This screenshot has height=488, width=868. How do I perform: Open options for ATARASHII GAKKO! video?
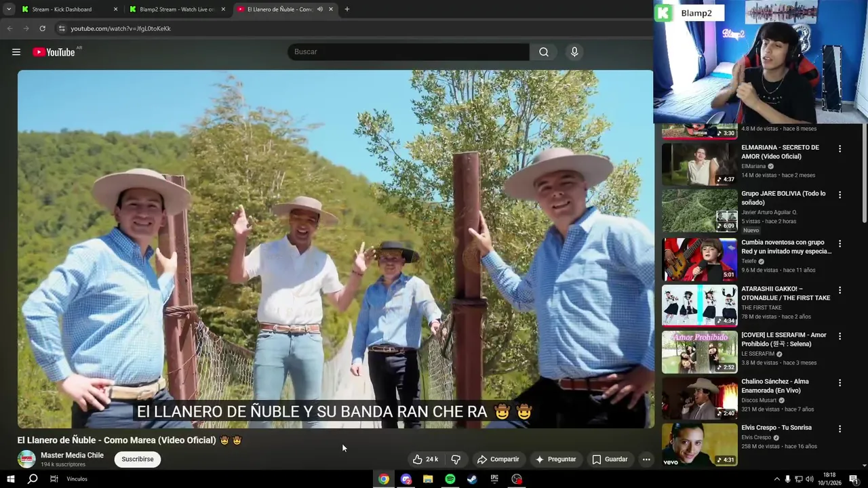pos(840,290)
